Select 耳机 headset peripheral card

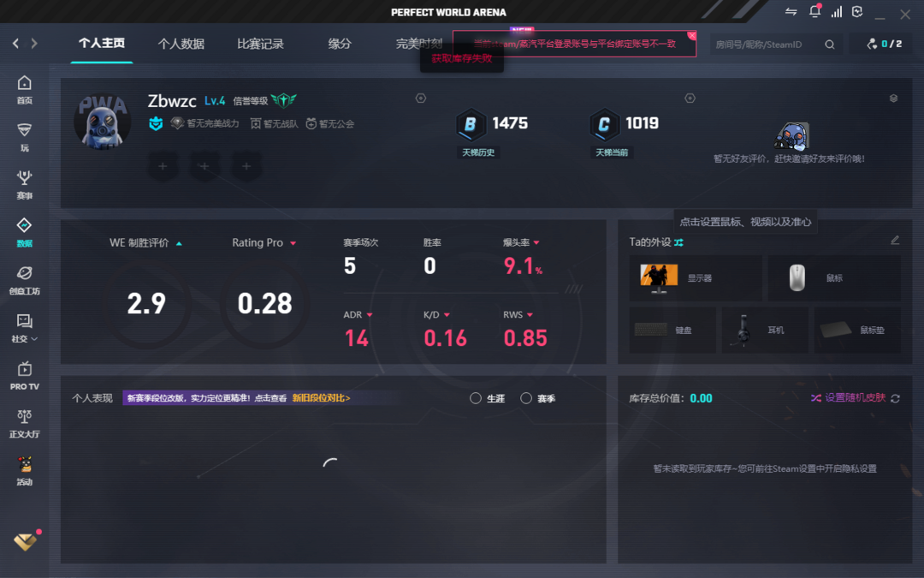(x=765, y=331)
